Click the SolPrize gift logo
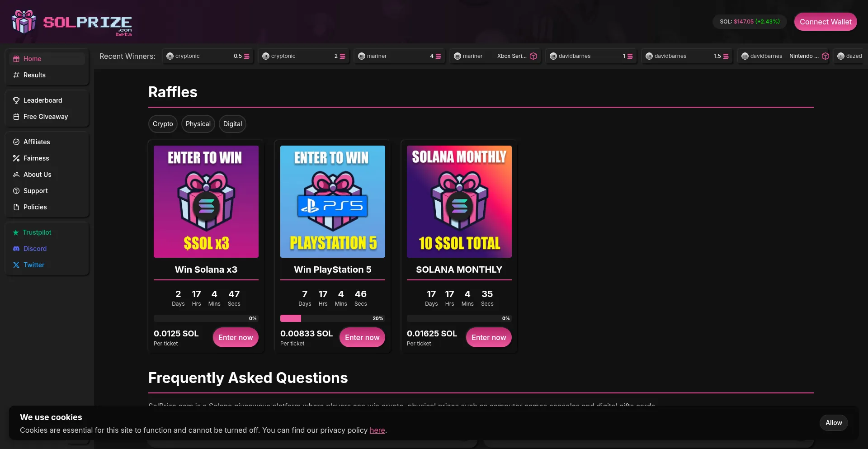868x449 pixels. tap(24, 21)
